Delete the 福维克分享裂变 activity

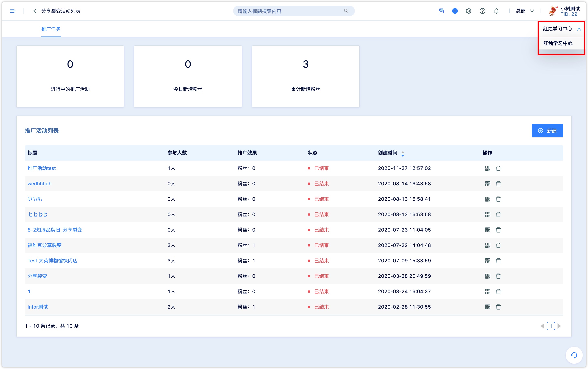[x=498, y=245]
